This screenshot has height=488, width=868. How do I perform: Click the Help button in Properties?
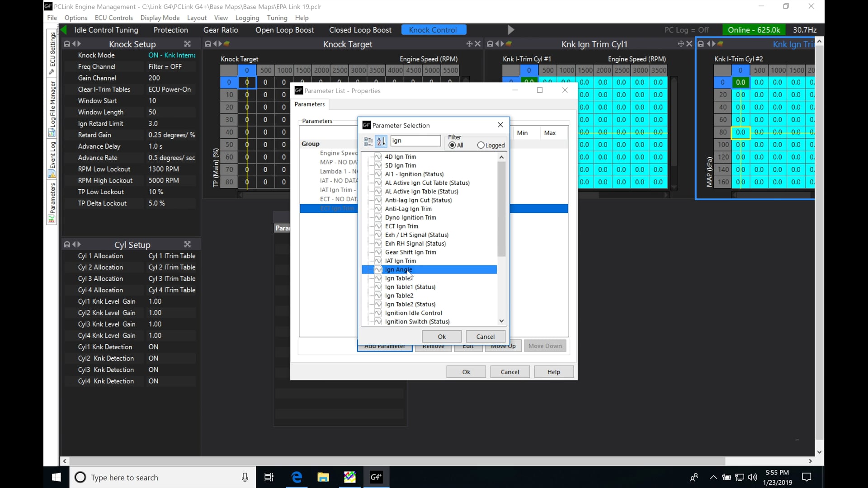553,372
